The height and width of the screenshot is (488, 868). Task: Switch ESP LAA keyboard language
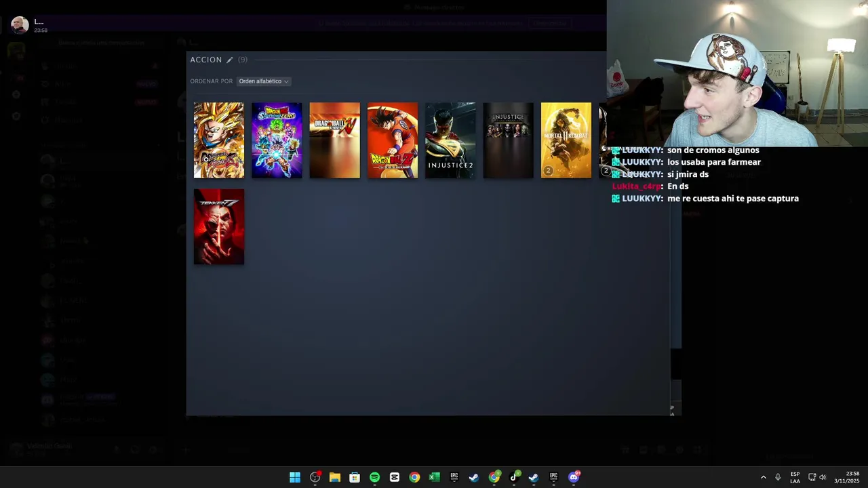[x=795, y=477]
